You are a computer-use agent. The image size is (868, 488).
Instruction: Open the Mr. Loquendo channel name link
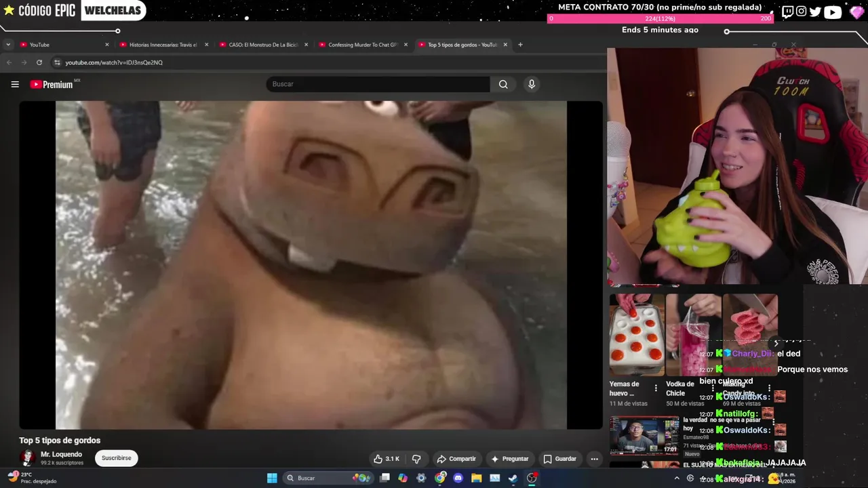[x=61, y=454]
